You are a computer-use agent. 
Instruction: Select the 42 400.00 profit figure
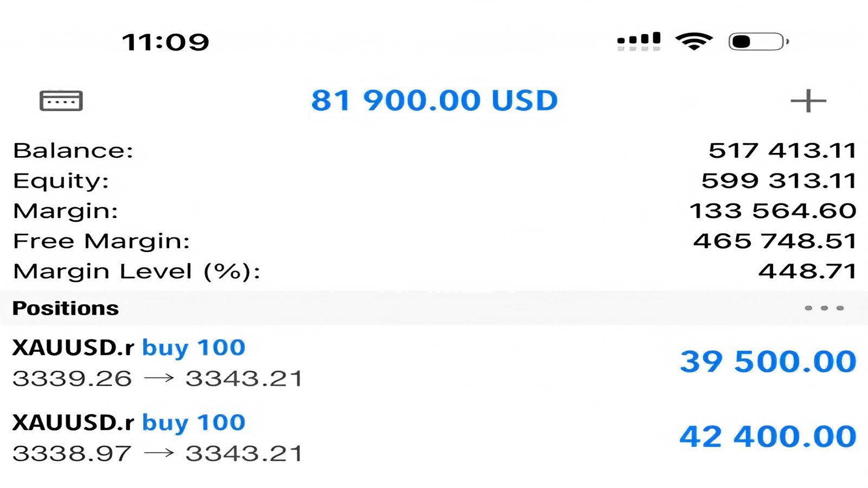point(768,436)
